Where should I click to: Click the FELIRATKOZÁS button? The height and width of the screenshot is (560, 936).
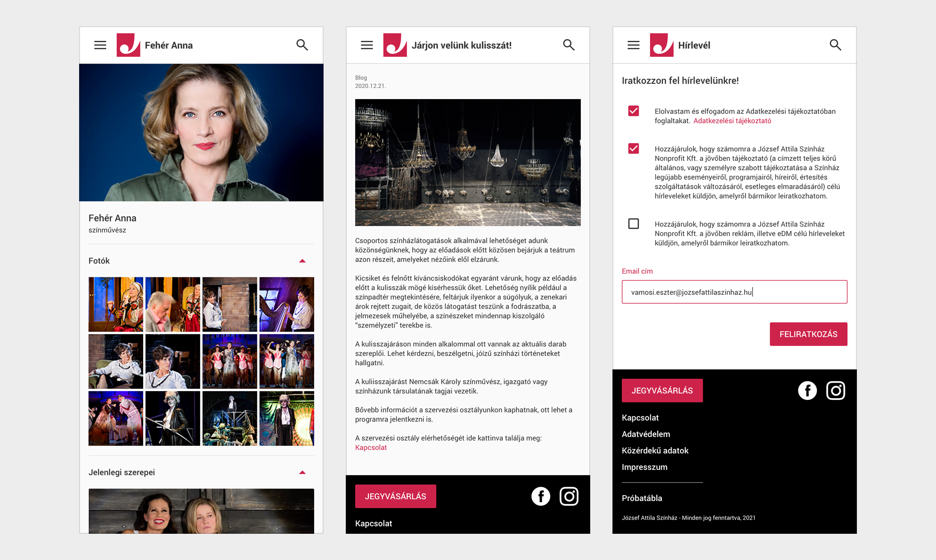pos(808,334)
